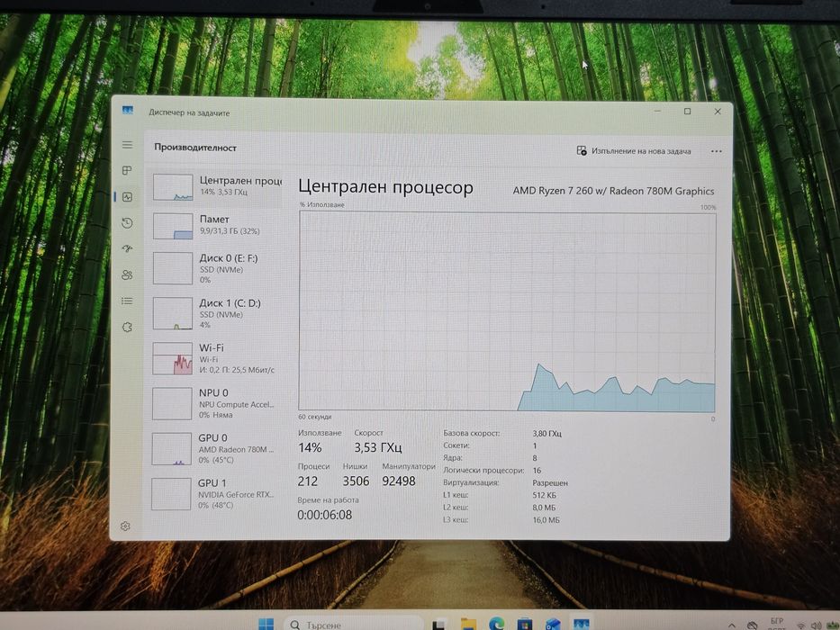The width and height of the screenshot is (840, 630).
Task: Open the hamburger navigation menu
Action: (127, 145)
